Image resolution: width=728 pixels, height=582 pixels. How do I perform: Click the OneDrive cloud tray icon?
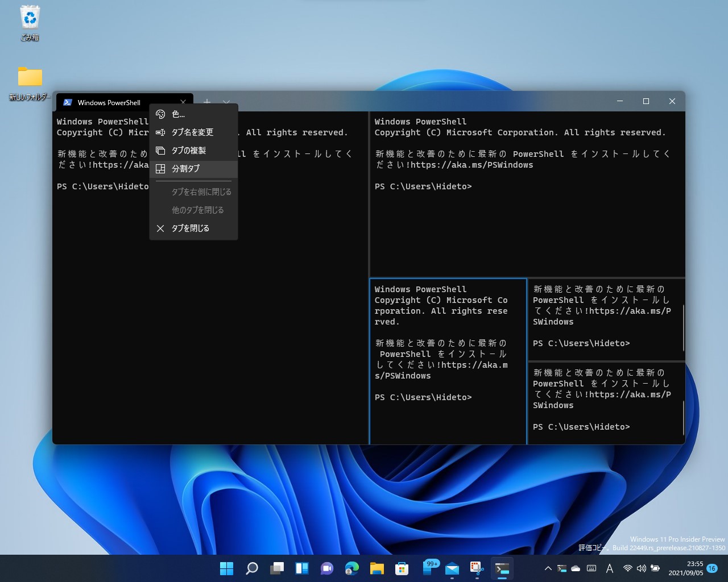(x=576, y=568)
